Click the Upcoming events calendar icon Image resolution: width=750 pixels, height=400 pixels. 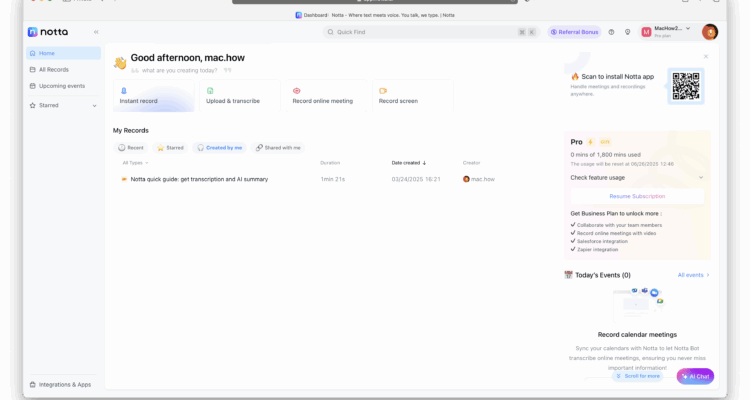pos(33,86)
